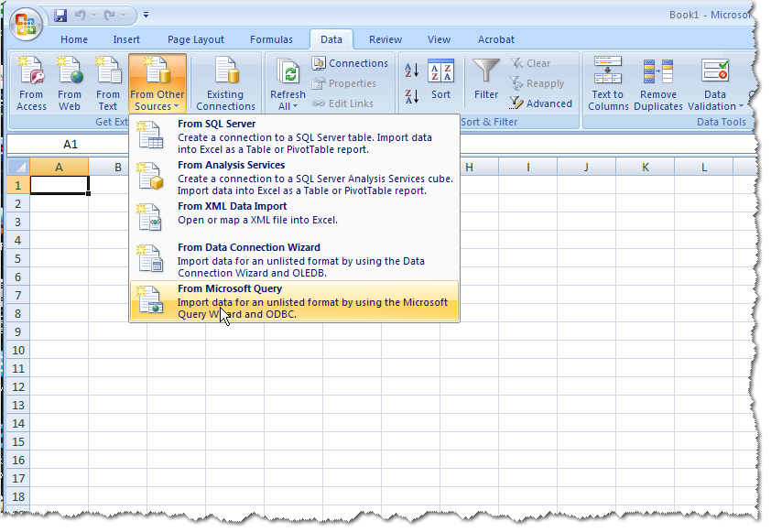The image size is (771, 532).
Task: Launch Text to Columns wizard
Action: [x=608, y=83]
